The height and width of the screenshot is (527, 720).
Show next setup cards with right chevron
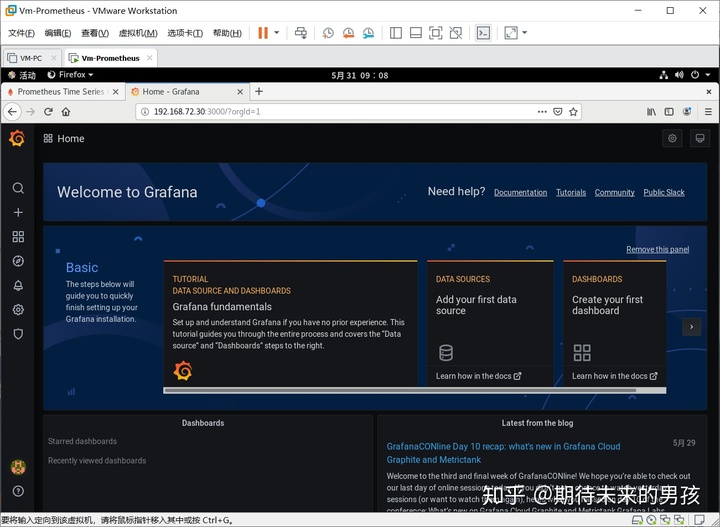pos(692,327)
